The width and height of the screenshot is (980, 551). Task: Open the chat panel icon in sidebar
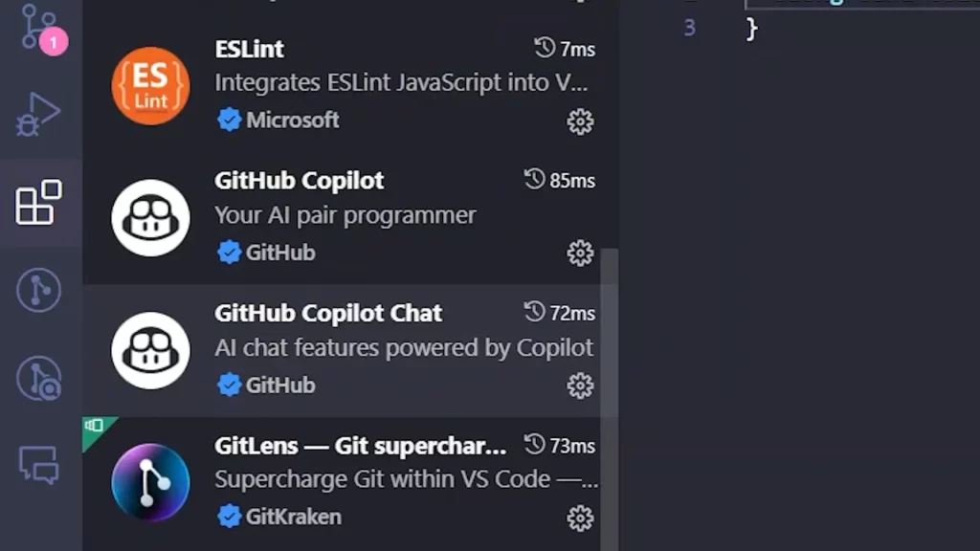40,466
